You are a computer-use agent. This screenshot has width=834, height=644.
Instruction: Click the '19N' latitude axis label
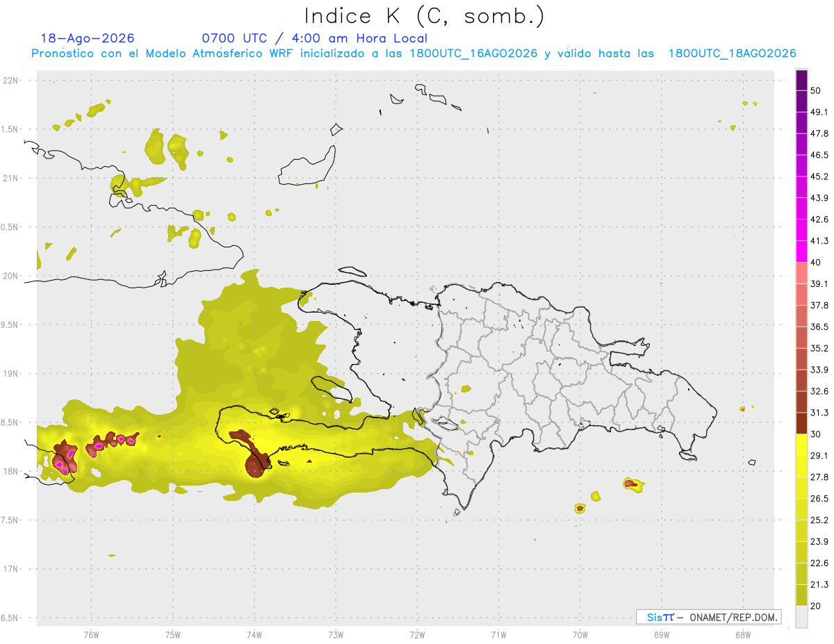12,374
